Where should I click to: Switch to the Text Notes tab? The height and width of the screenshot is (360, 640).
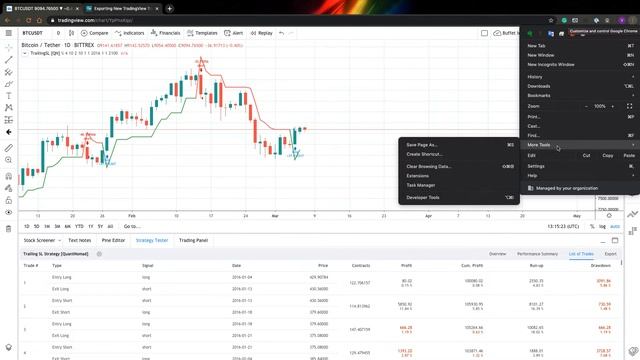point(80,240)
